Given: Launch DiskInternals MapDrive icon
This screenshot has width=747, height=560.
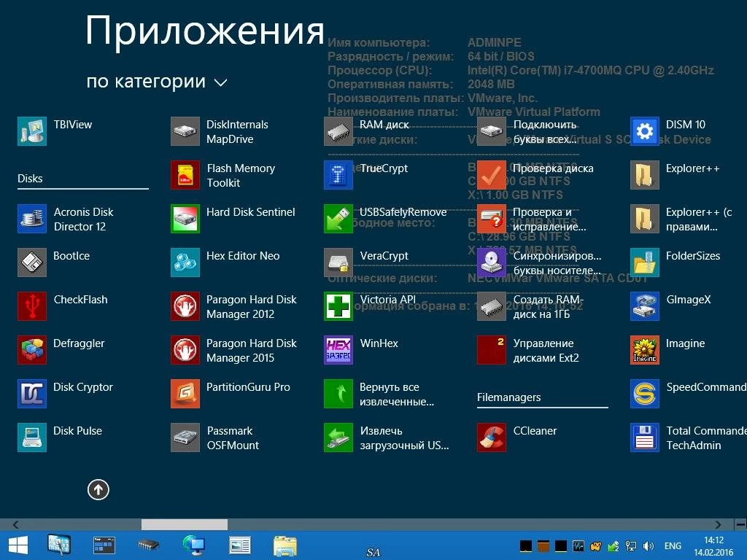Looking at the screenshot, I should tap(185, 131).
